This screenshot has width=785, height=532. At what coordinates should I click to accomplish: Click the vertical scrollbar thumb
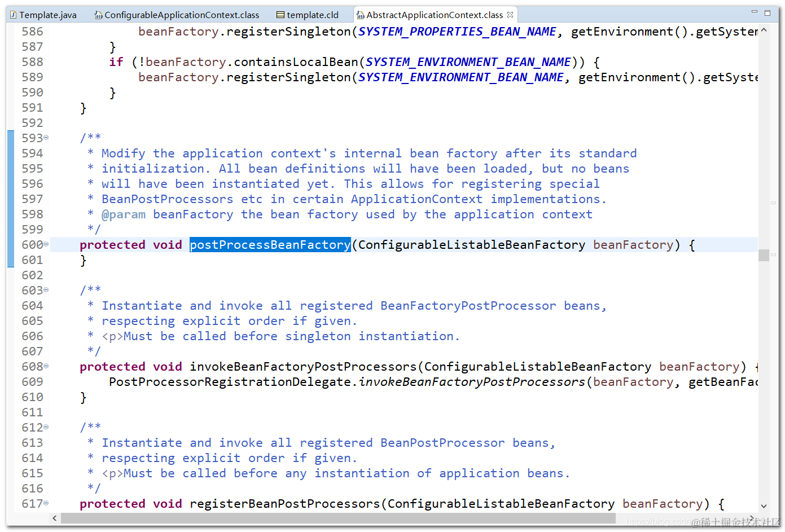(x=764, y=255)
